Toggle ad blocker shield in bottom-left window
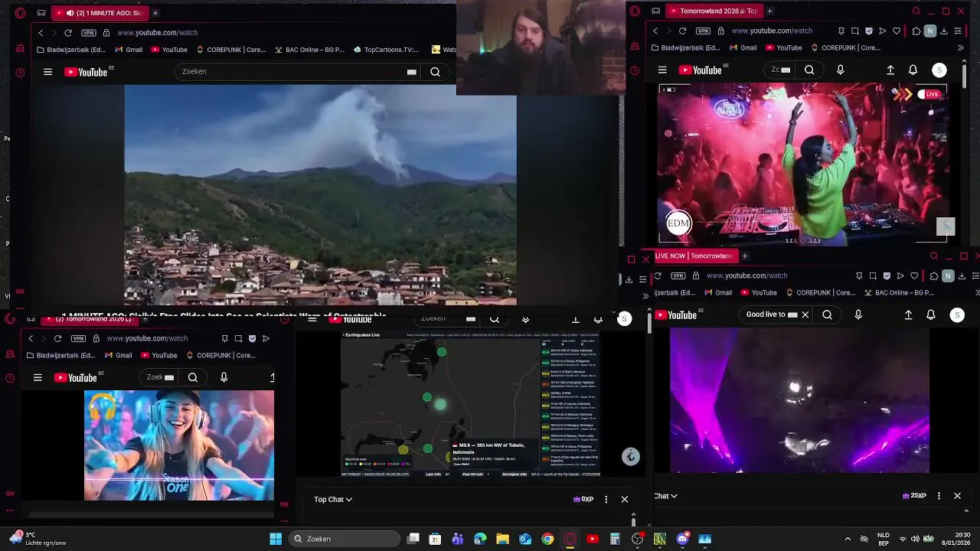Image resolution: width=980 pixels, height=551 pixels. (x=252, y=338)
